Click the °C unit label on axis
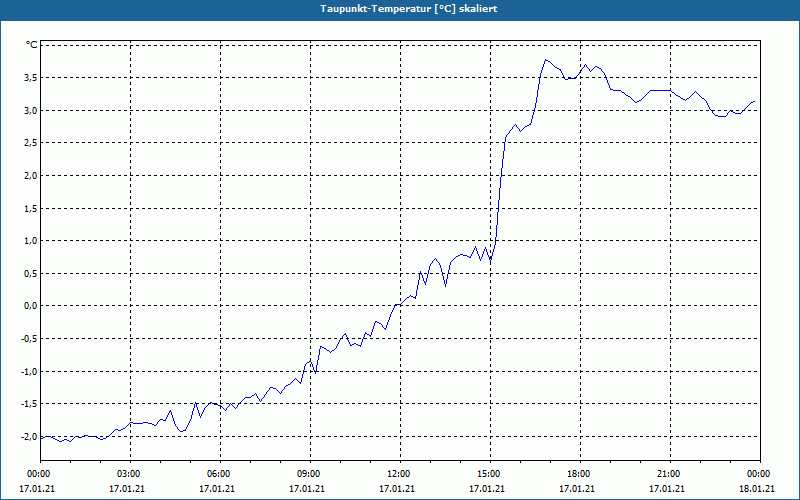 click(32, 45)
